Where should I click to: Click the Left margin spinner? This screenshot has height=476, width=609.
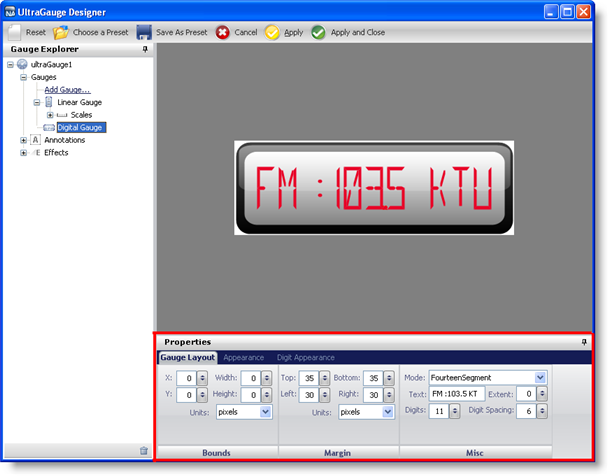tap(325, 395)
